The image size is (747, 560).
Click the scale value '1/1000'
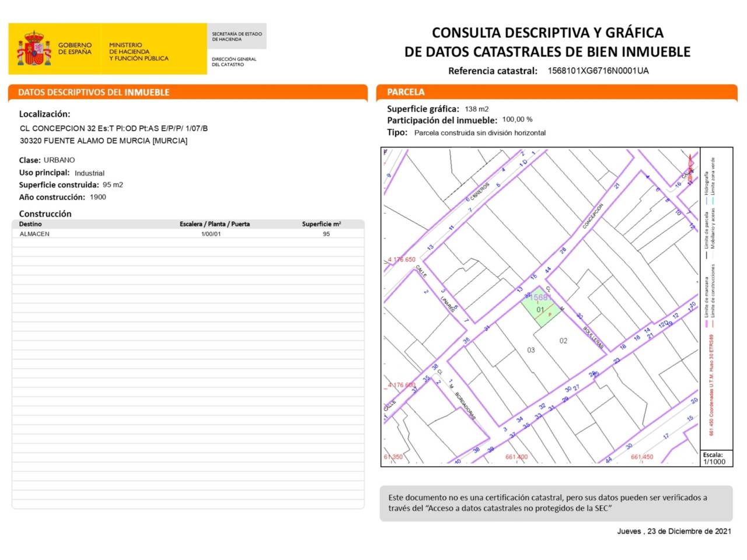(x=714, y=461)
